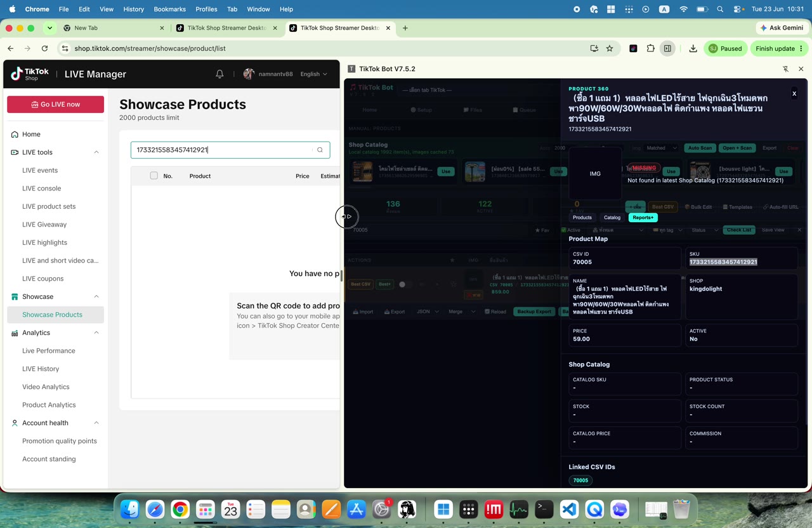Open System Settings from the Dock
This screenshot has width=812, height=528.
(x=381, y=509)
